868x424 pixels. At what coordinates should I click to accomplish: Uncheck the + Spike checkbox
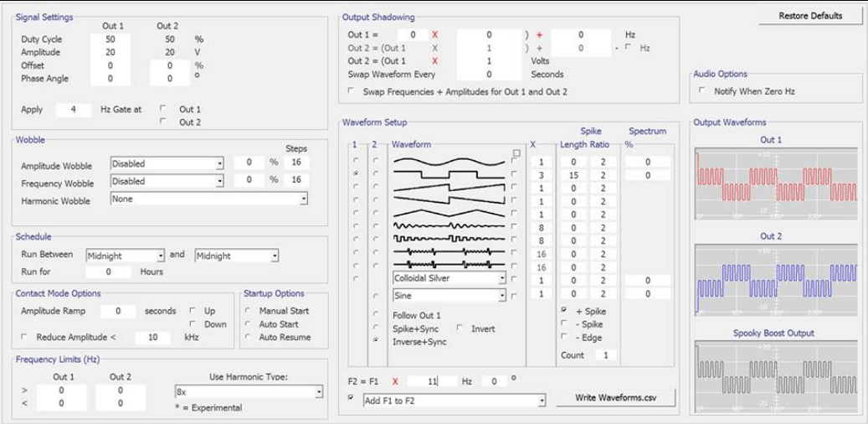564,311
